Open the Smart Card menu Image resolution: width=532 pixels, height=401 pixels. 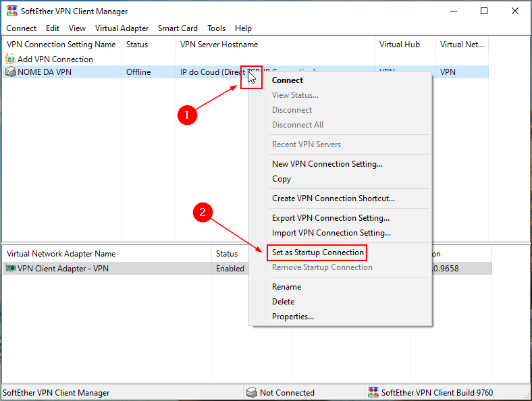178,28
